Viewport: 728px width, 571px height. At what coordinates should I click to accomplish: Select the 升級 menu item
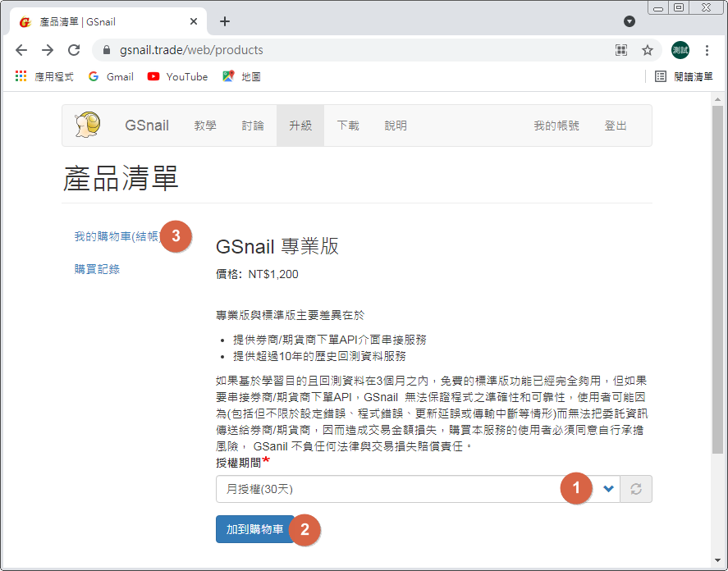[x=300, y=126]
